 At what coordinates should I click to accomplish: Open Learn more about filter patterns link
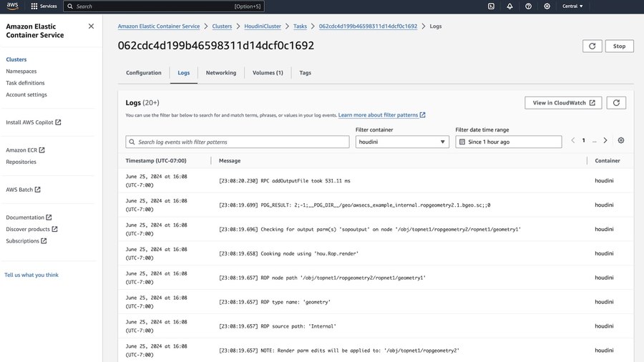pos(381,115)
